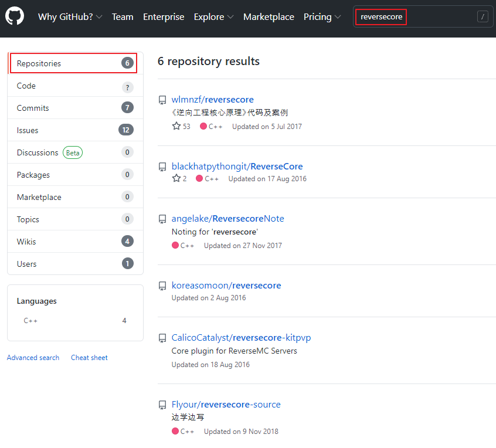Image resolution: width=496 pixels, height=448 pixels.
Task: Select the Commits filter
Action: point(75,108)
